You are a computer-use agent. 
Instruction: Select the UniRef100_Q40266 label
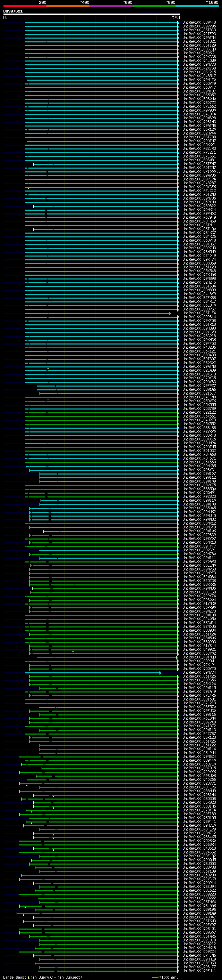pos(199,779)
